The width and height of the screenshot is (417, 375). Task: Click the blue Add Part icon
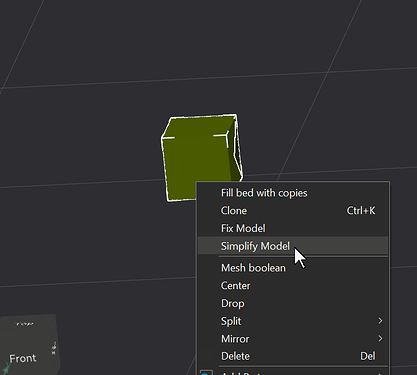point(206,373)
